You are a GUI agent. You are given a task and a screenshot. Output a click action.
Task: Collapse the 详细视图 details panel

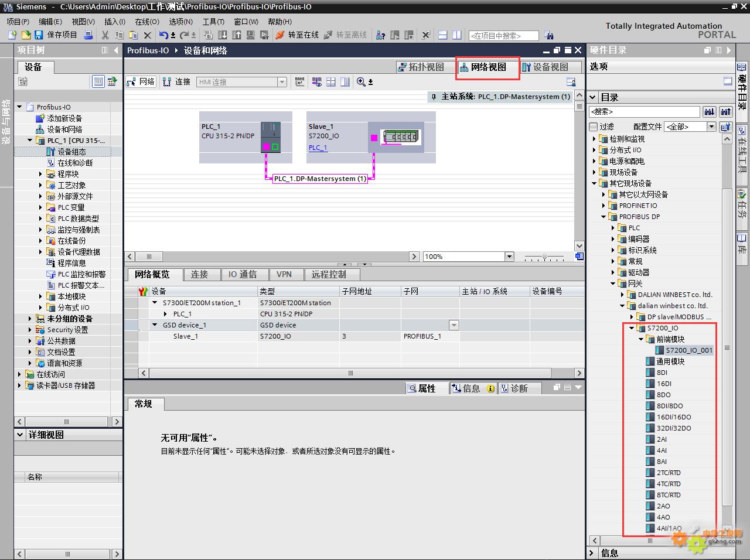tap(19, 435)
